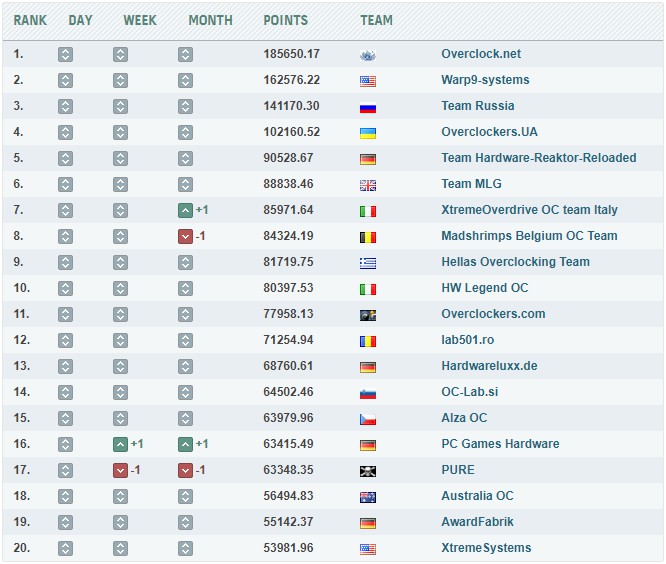Image resolution: width=666 pixels, height=564 pixels.
Task: Sort by the RANK column header
Action: (x=30, y=20)
